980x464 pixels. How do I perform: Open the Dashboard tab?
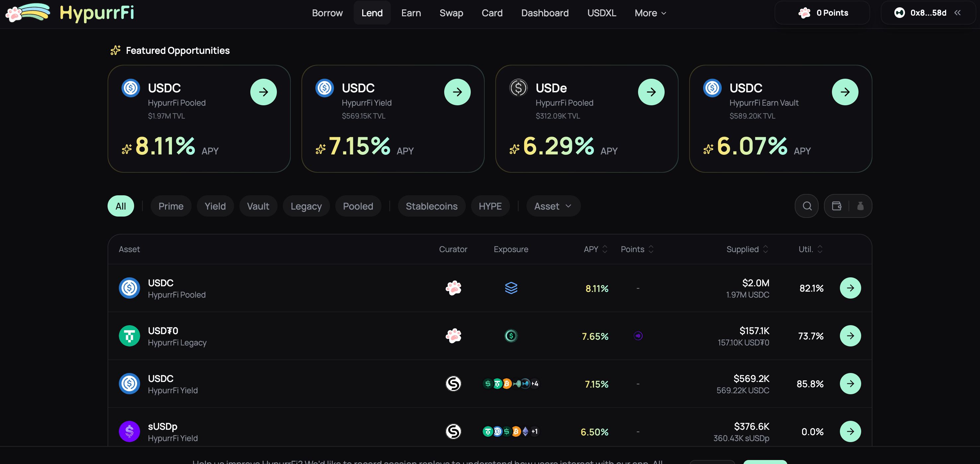545,13
